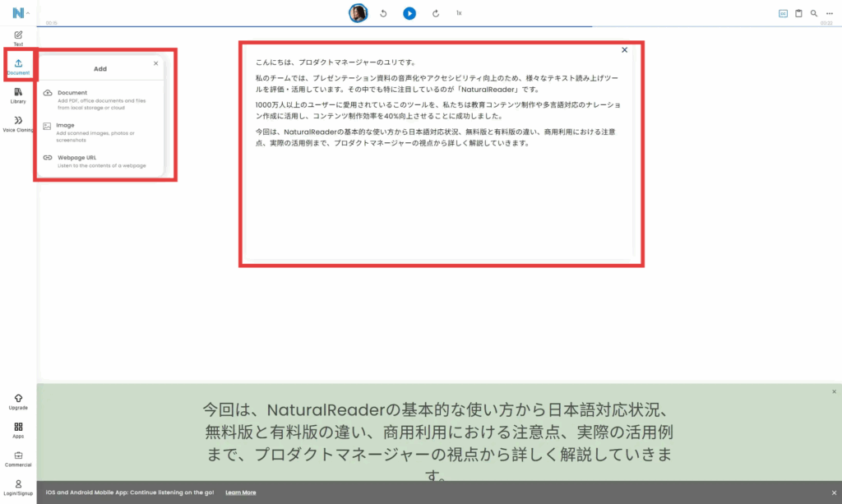842x504 pixels.
Task: Open the Commercial sidebar item
Action: pyautogui.click(x=18, y=459)
